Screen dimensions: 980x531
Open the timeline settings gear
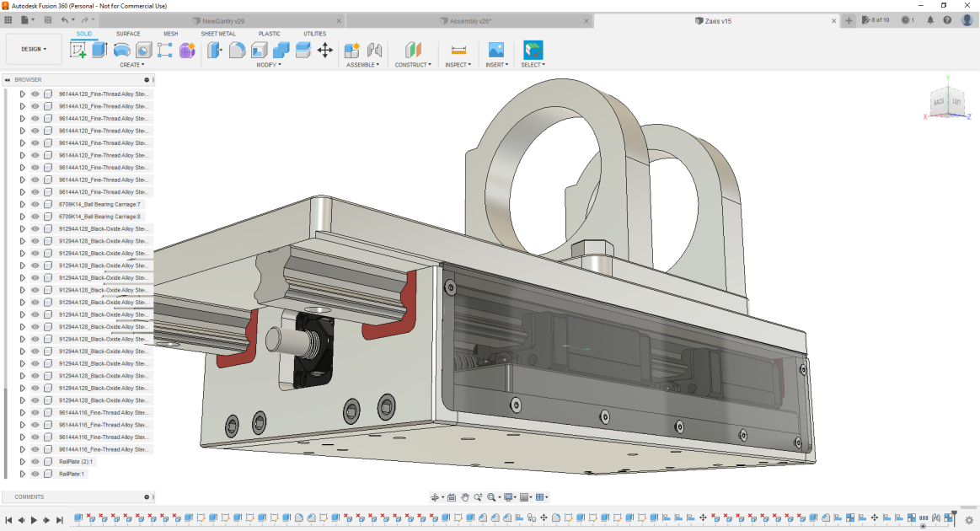pos(969,520)
